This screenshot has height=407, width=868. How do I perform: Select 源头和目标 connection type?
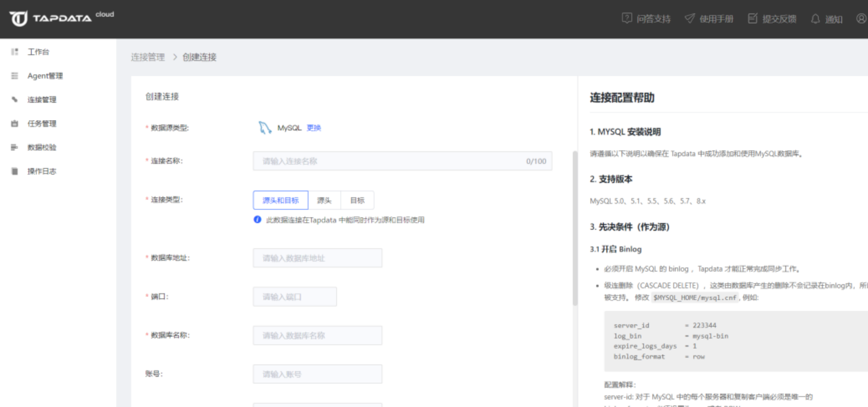pos(280,200)
